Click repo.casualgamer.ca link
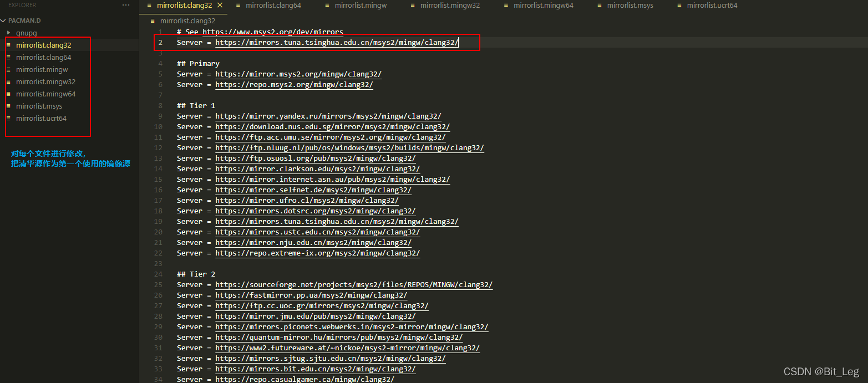Viewport: 868px width, 383px height. 305,379
